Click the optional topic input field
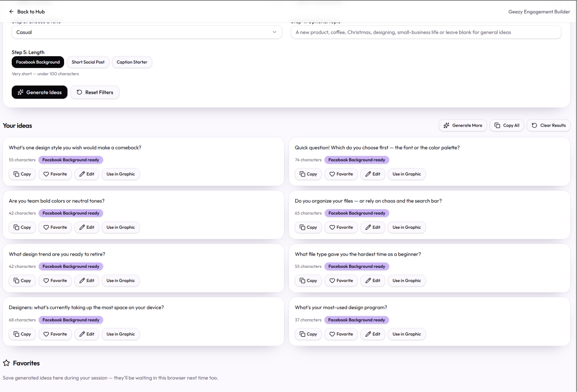The image size is (577, 392). coord(426,32)
